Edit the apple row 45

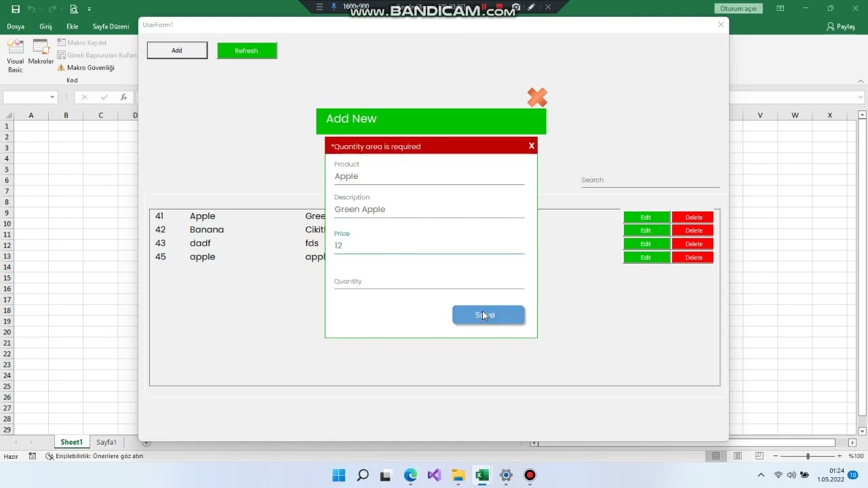pyautogui.click(x=646, y=258)
